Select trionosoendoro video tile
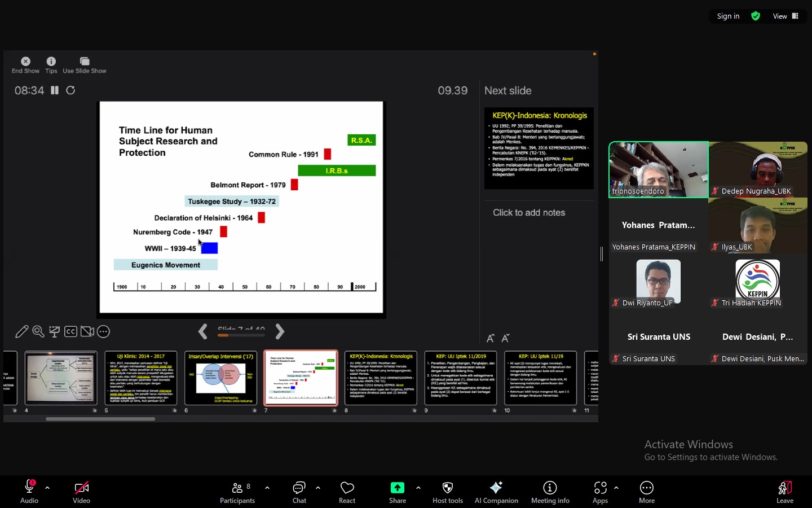Viewport: 812px width, 508px height. coord(659,169)
